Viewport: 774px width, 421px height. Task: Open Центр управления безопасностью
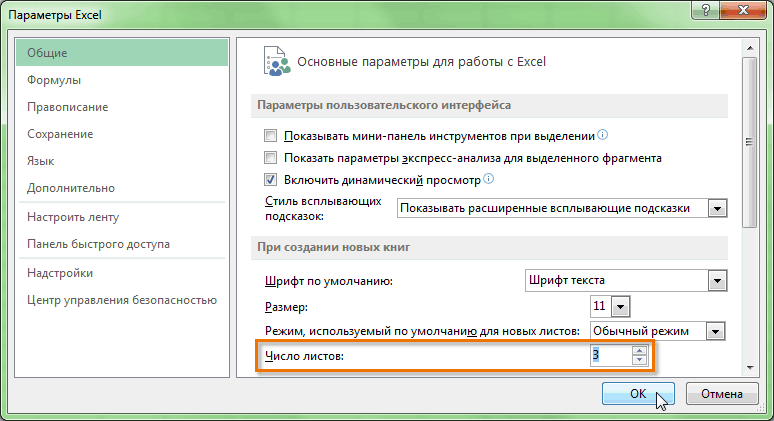122,300
